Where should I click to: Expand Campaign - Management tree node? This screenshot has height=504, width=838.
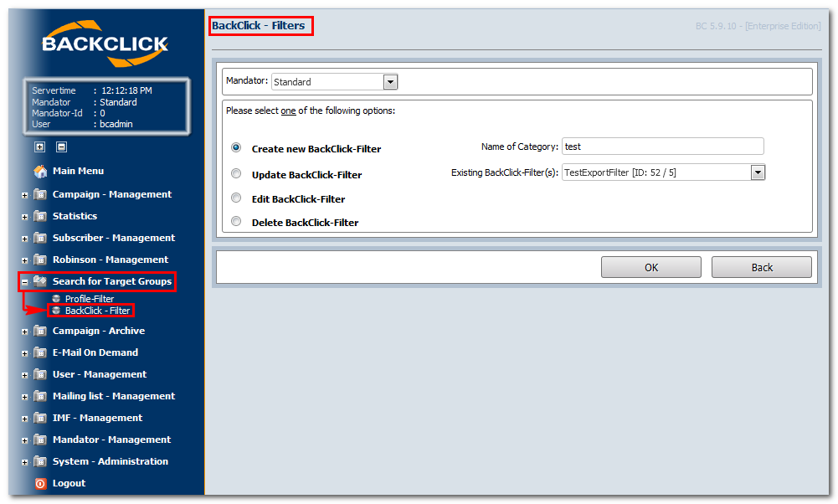pos(24,196)
